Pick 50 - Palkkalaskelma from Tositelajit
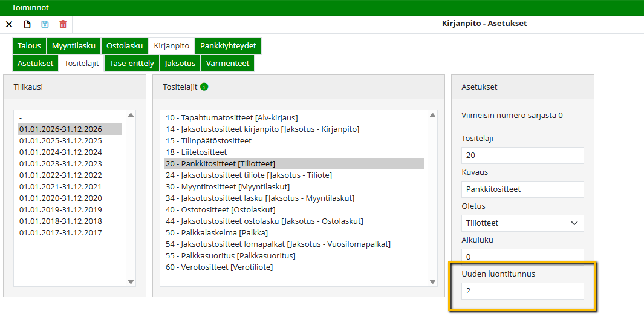Image resolution: width=644 pixels, height=331 pixels. coord(216,232)
